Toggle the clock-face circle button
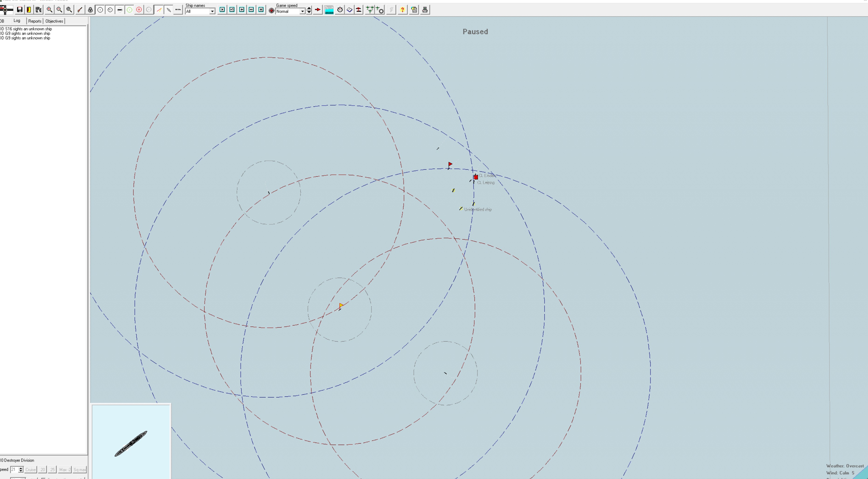Image resolution: width=868 pixels, height=479 pixels. 110,10
